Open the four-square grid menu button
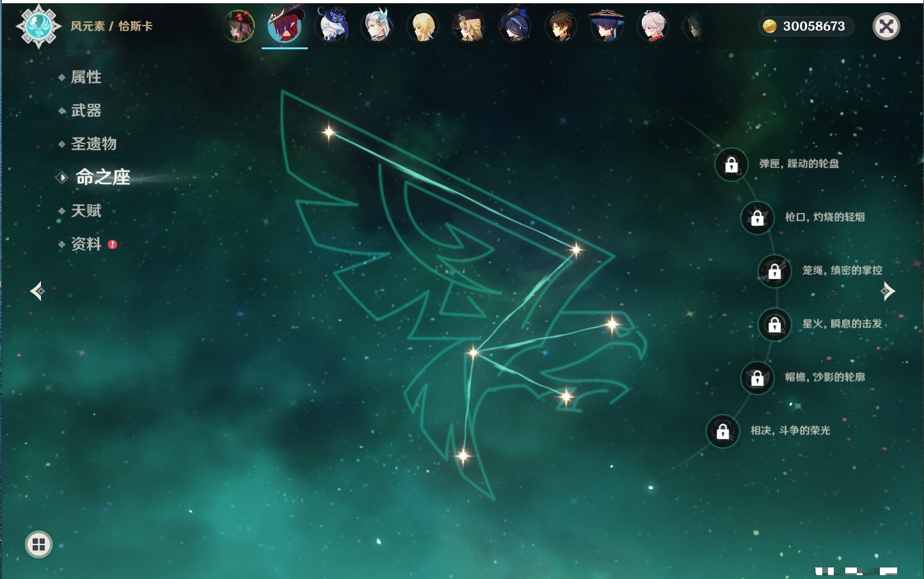Viewport: 924px width, 579px height. [x=39, y=544]
